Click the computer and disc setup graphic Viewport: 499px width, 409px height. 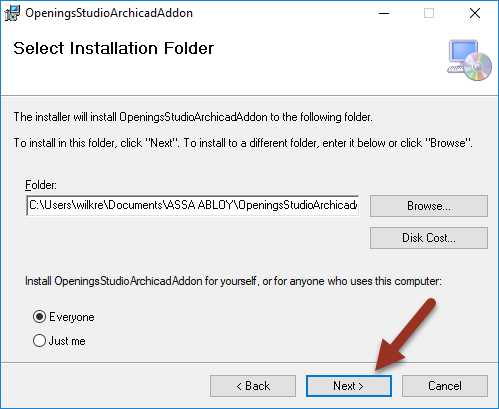pos(469,60)
